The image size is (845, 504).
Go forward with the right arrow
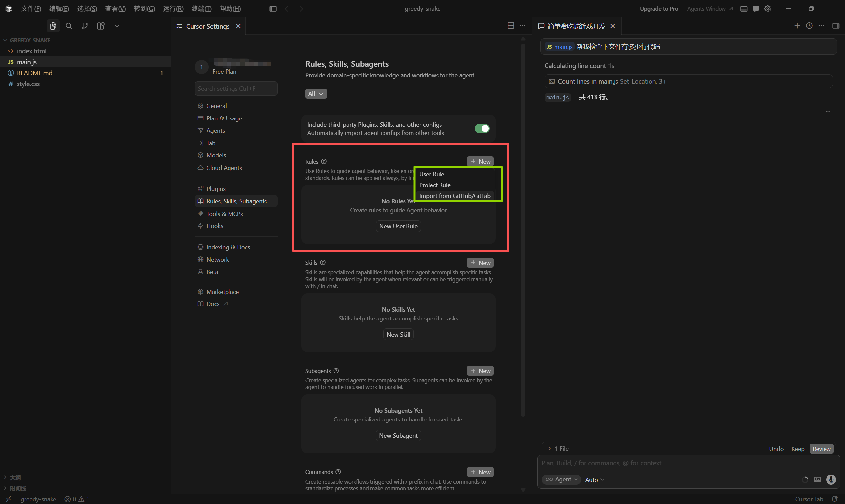[300, 9]
